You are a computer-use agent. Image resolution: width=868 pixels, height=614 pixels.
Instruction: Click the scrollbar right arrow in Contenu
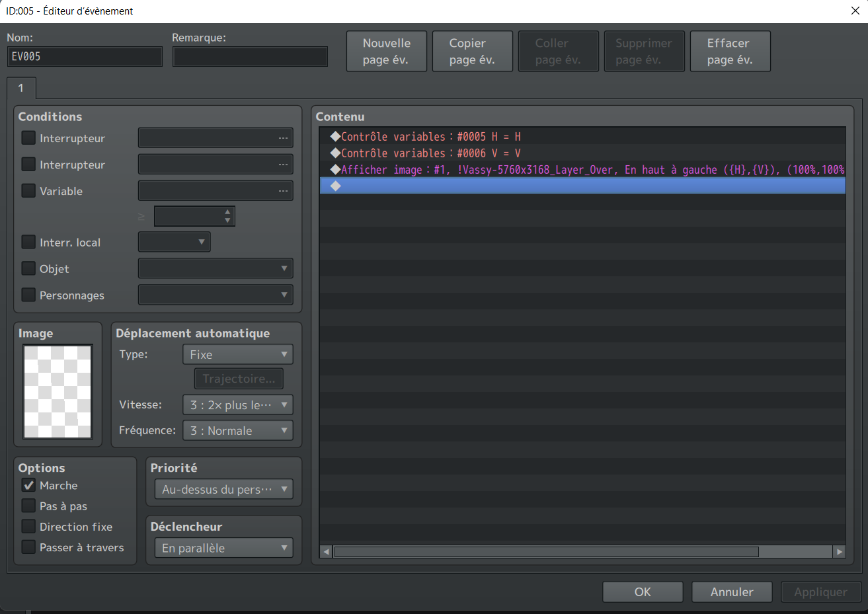(839, 552)
